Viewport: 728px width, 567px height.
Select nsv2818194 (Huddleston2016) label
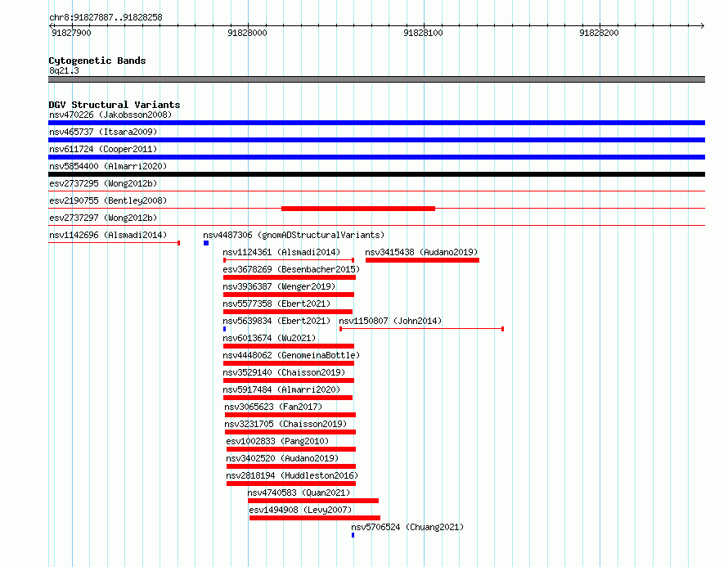coord(292,475)
